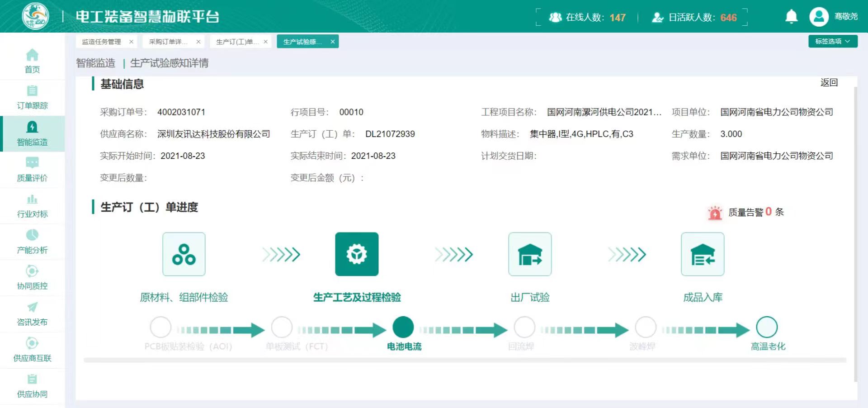Click the 返回 link
Screen dimensions: 868x408
pyautogui.click(x=829, y=82)
